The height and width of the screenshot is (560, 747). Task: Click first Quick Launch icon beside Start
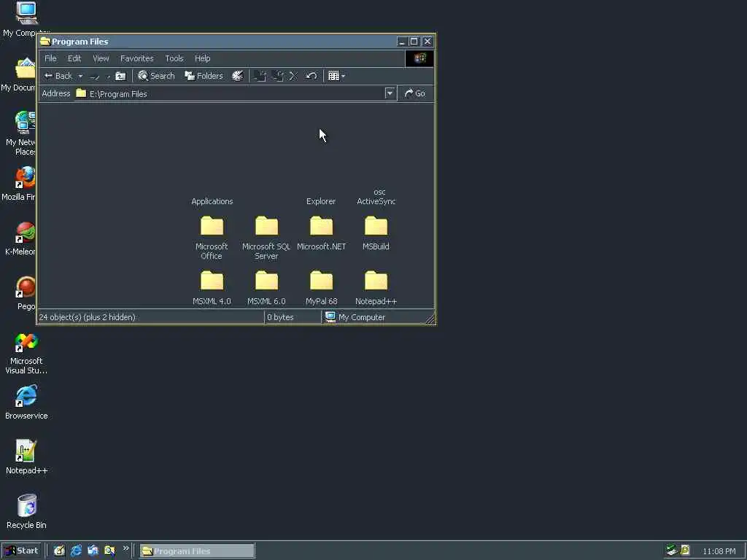tap(59, 551)
